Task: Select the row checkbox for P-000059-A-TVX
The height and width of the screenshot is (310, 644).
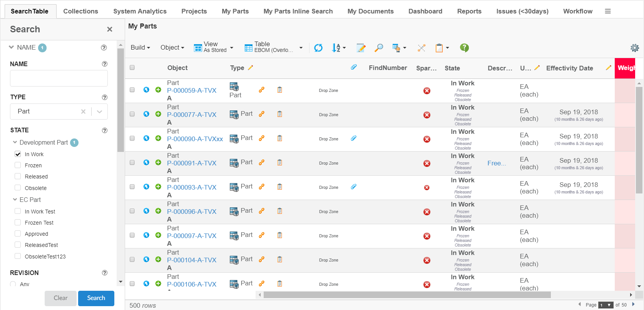Action: click(132, 90)
